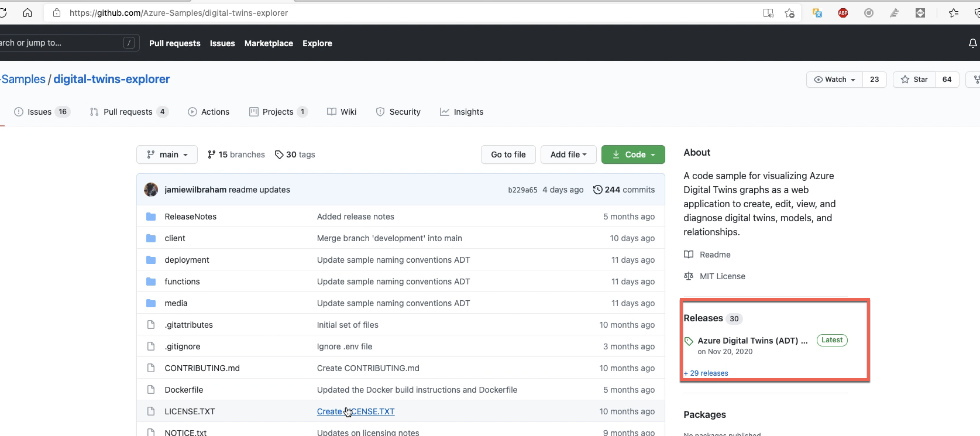Click the functions folder icon
Image resolution: width=980 pixels, height=436 pixels.
tap(151, 281)
